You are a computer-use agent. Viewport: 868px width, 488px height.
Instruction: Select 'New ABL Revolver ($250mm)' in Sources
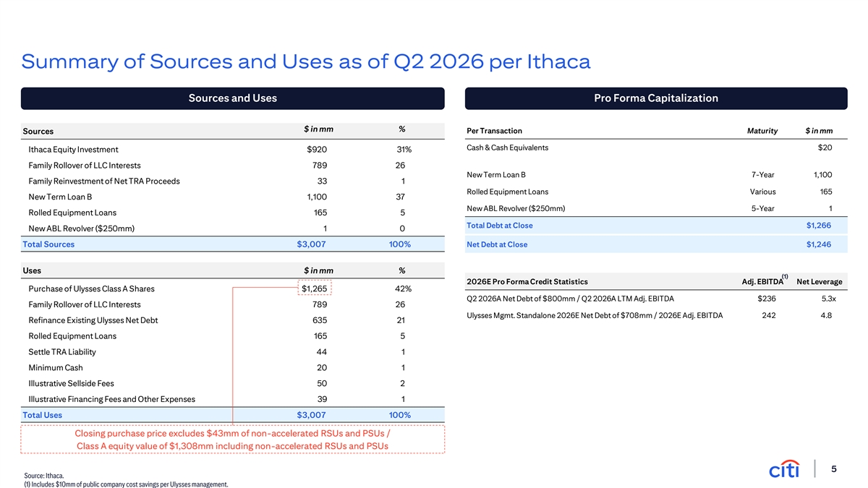click(81, 228)
